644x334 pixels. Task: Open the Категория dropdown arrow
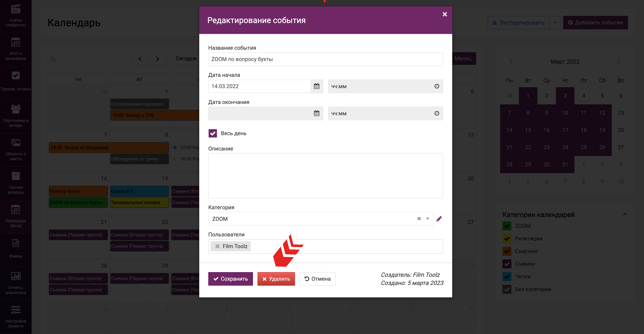pos(428,219)
